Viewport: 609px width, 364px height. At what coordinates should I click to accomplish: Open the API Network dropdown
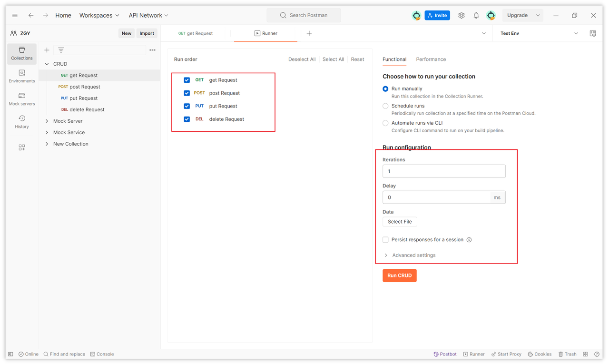point(148,15)
